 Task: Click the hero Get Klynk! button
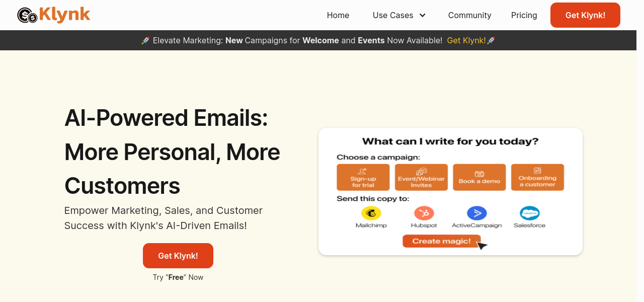178,256
